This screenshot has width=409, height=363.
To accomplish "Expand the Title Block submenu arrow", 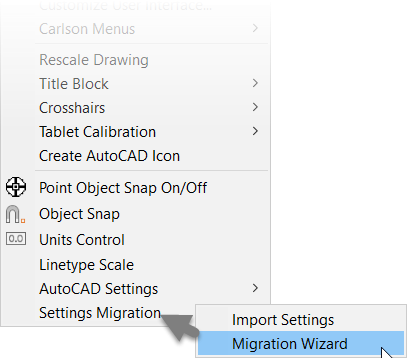I will pos(255,83).
